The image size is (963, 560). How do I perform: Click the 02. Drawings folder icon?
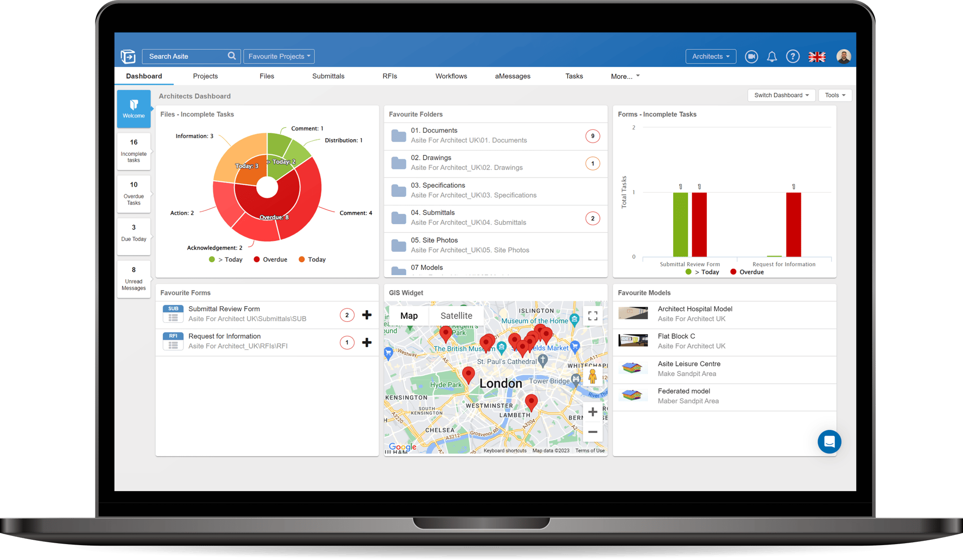399,163
